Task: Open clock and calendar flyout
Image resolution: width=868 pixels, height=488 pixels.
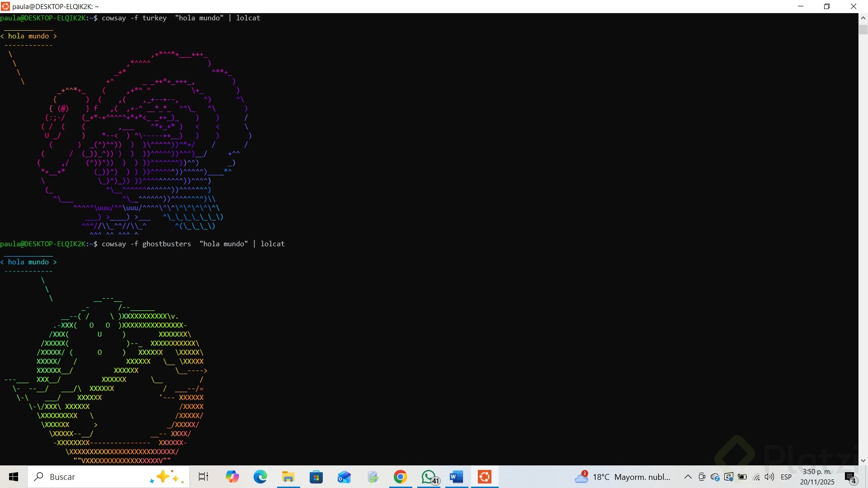Action: tap(817, 477)
